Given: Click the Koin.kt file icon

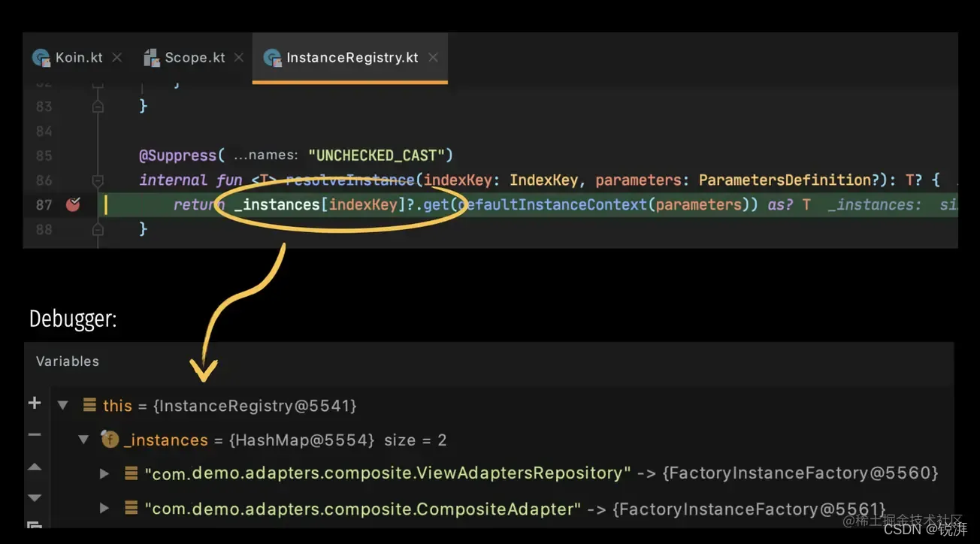Looking at the screenshot, I should [41, 58].
